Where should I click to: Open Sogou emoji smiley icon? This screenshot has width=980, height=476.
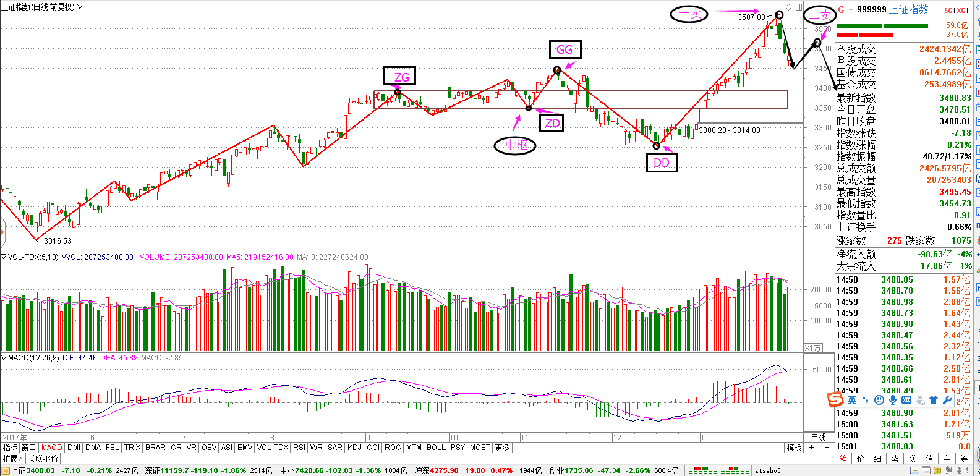[x=879, y=400]
